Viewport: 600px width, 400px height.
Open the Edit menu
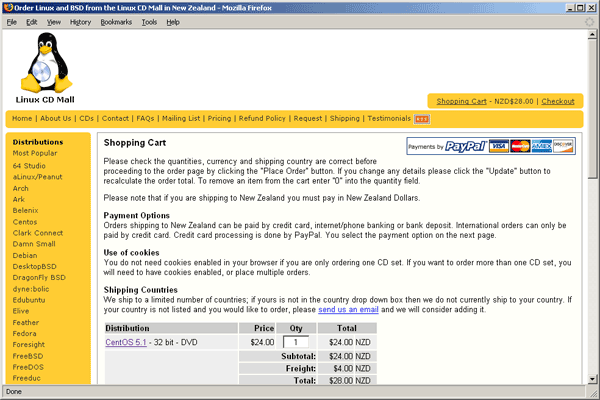tap(31, 22)
